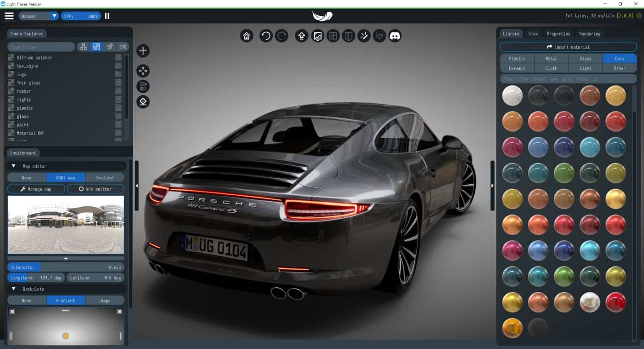Image resolution: width=644 pixels, height=349 pixels.
Task: Click the Add emitter button
Action: (96, 189)
